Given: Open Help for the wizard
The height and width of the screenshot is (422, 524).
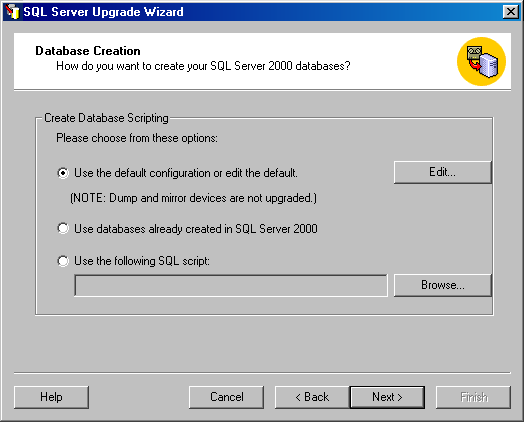Looking at the screenshot, I should tap(51, 397).
